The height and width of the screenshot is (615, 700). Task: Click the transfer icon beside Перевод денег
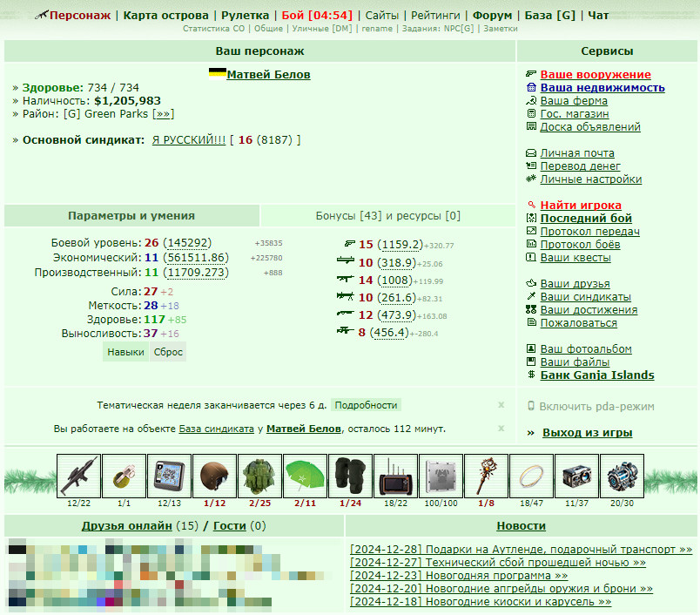531,166
